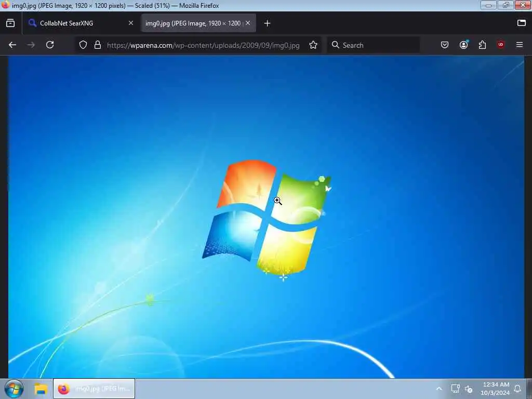Zoom into the Windows 7 wallpaper image
Screen dimensions: 532x399
[x=267, y=217]
